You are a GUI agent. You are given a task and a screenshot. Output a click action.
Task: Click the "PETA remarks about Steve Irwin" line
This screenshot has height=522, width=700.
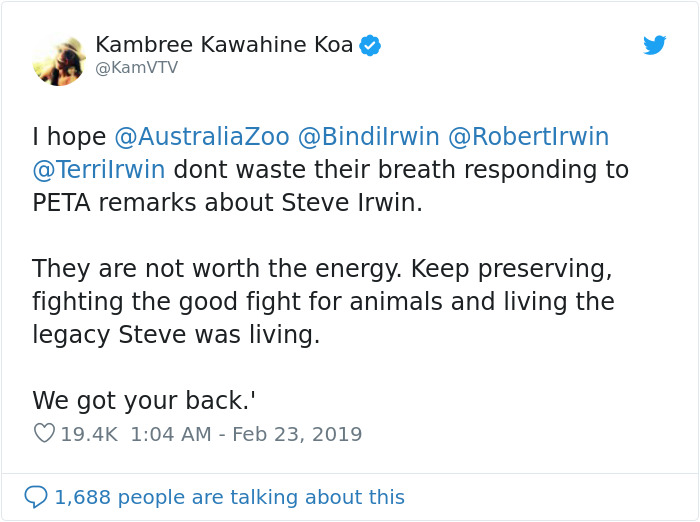click(228, 203)
